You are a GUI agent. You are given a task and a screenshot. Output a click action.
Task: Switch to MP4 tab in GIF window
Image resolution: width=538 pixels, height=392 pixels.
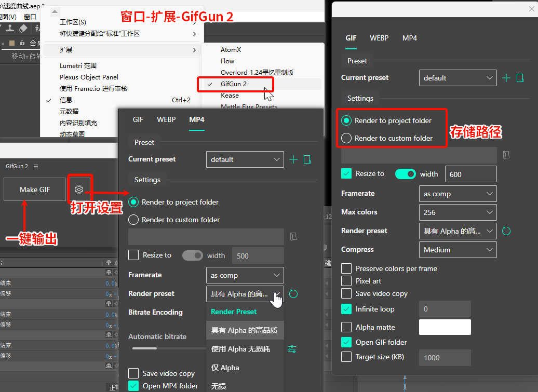(410, 38)
